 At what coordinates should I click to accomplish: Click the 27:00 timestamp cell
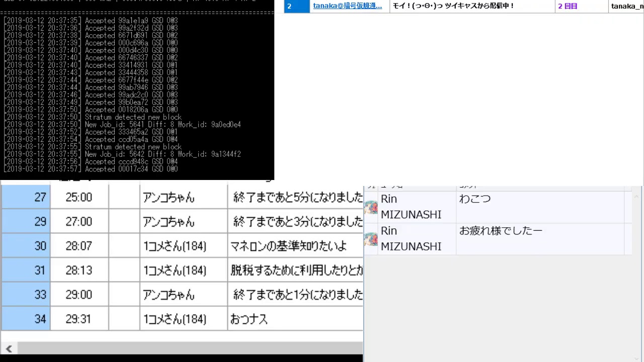79,221
